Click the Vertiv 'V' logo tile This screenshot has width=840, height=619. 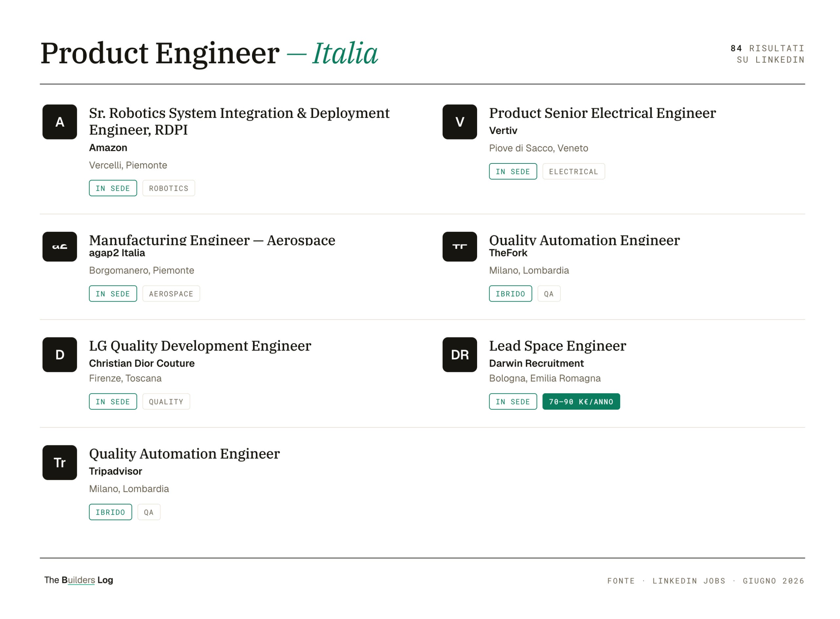(459, 122)
